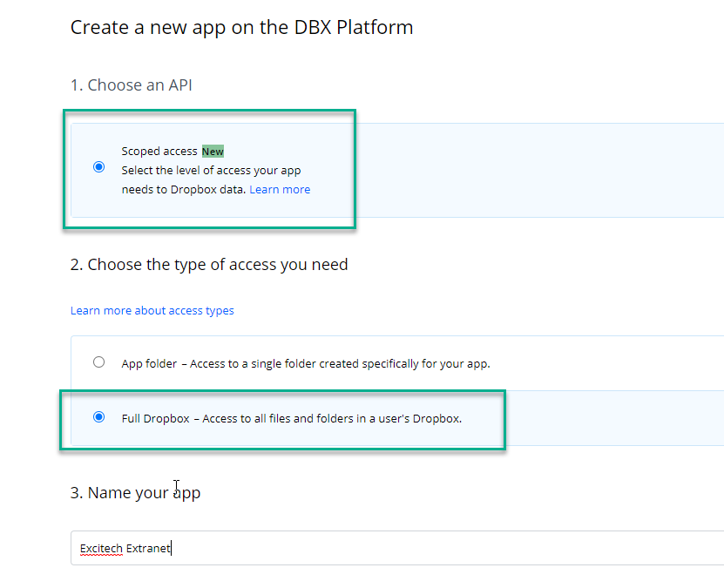
Task: Click the Scoped access description text
Action: (x=211, y=170)
